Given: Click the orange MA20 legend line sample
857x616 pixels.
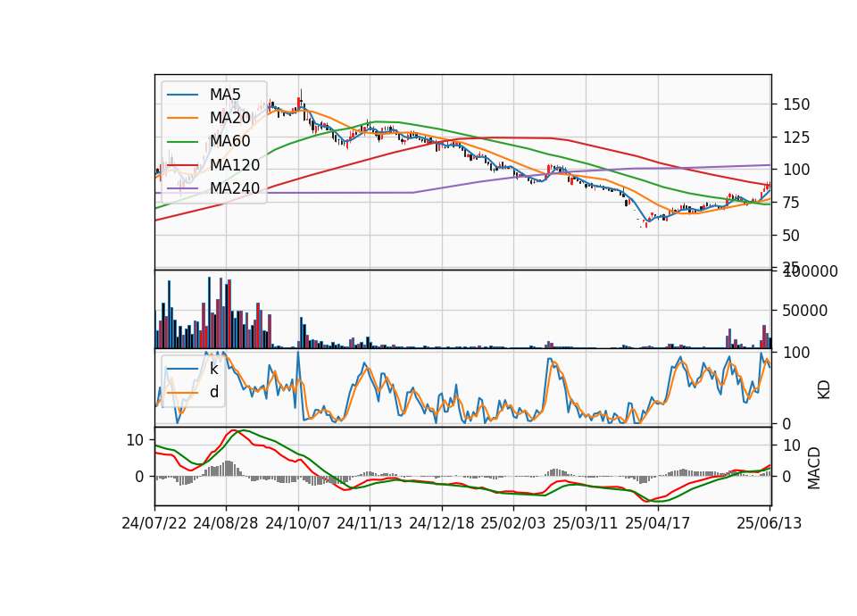Looking at the screenshot, I should point(182,118).
